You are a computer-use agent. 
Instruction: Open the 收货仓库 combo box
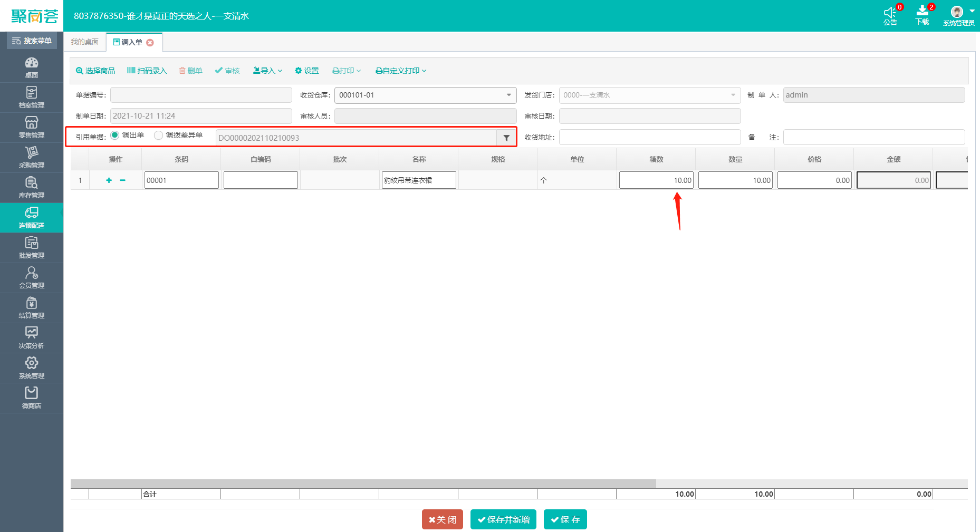pyautogui.click(x=425, y=95)
